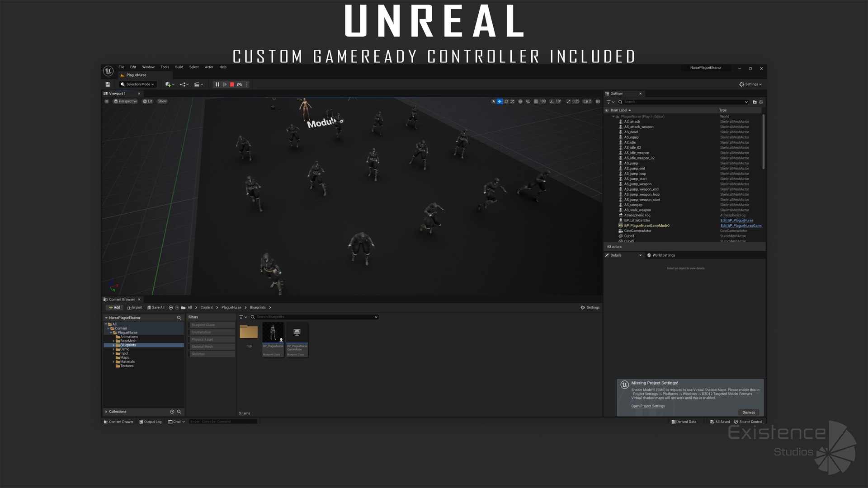The width and height of the screenshot is (868, 488).
Task: Change the grid snap value 100
Action: [x=543, y=102]
